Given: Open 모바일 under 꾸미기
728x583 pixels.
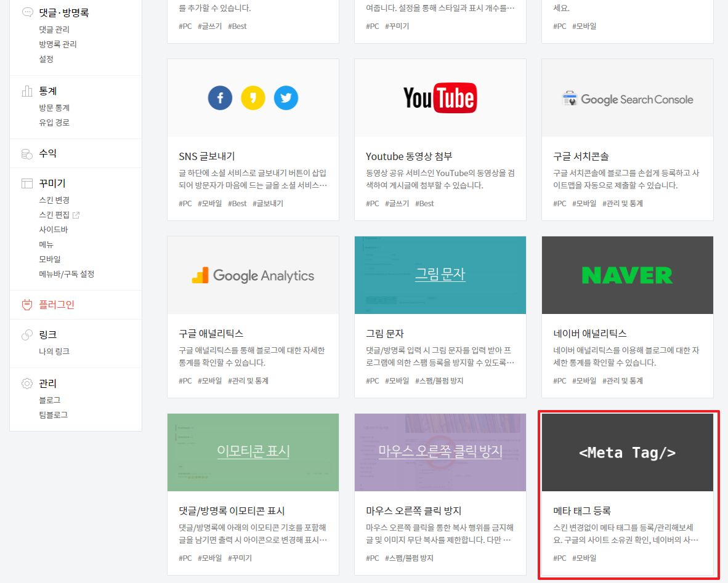Looking at the screenshot, I should pyautogui.click(x=50, y=259).
